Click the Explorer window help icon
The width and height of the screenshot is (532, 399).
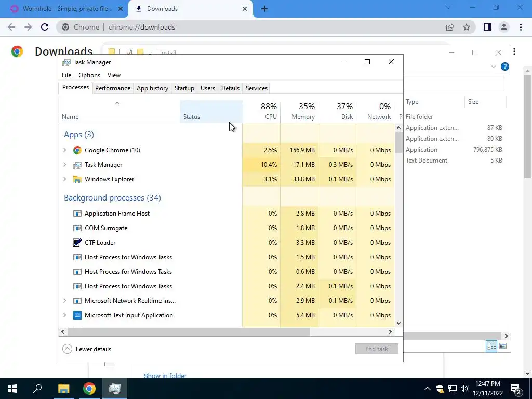point(505,66)
